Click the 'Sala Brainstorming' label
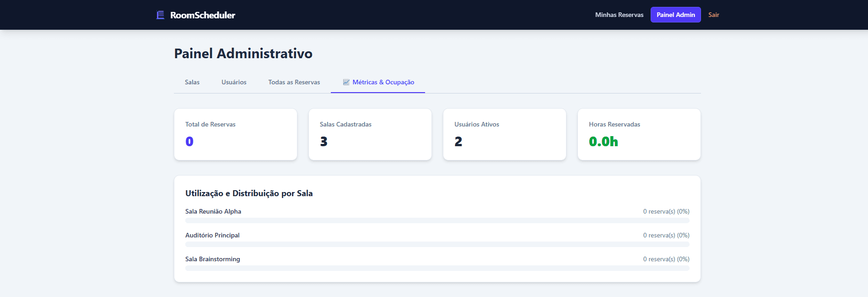 [213, 259]
